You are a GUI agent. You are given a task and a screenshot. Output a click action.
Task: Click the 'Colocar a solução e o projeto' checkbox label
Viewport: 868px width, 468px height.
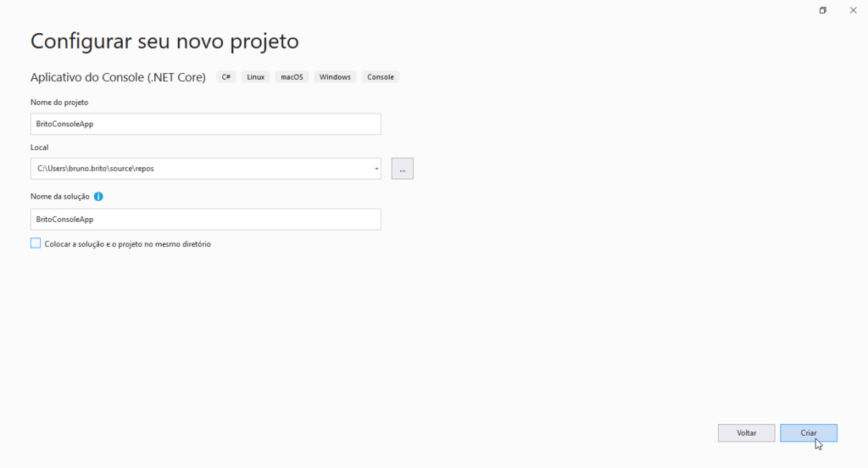point(127,243)
